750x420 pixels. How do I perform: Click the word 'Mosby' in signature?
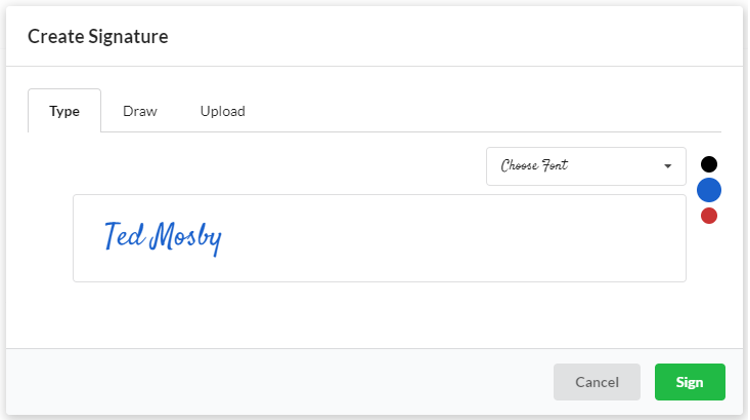click(185, 238)
